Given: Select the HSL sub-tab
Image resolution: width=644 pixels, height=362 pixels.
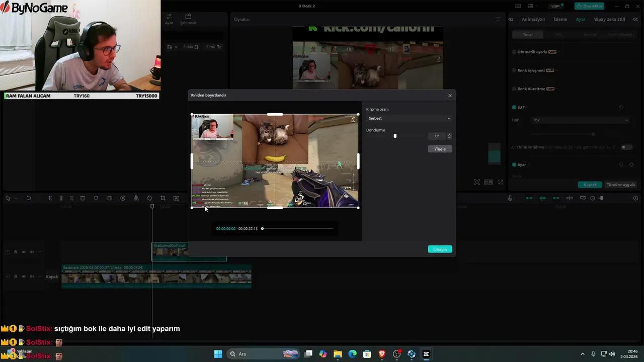Looking at the screenshot, I should coord(558,35).
